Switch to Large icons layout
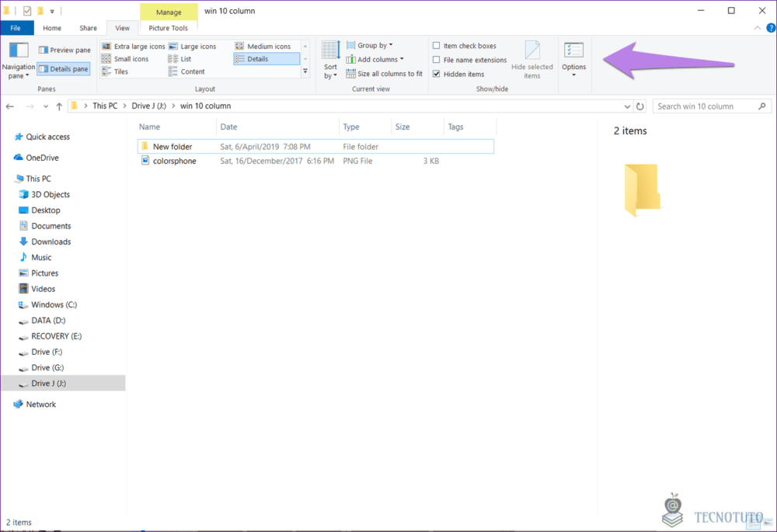Viewport: 777px width, 532px height. tap(193, 46)
